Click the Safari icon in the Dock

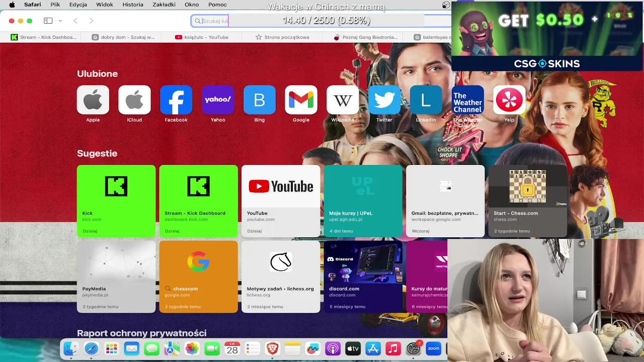coord(91,348)
